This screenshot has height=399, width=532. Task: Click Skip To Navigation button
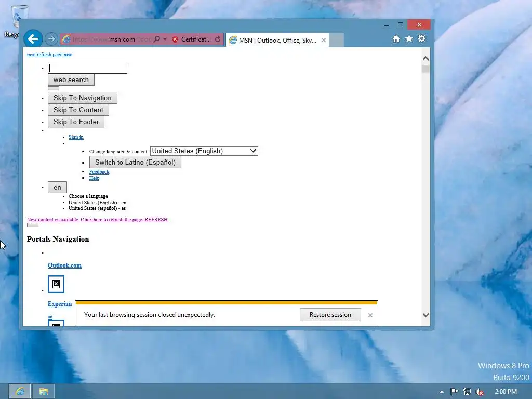pos(83,98)
